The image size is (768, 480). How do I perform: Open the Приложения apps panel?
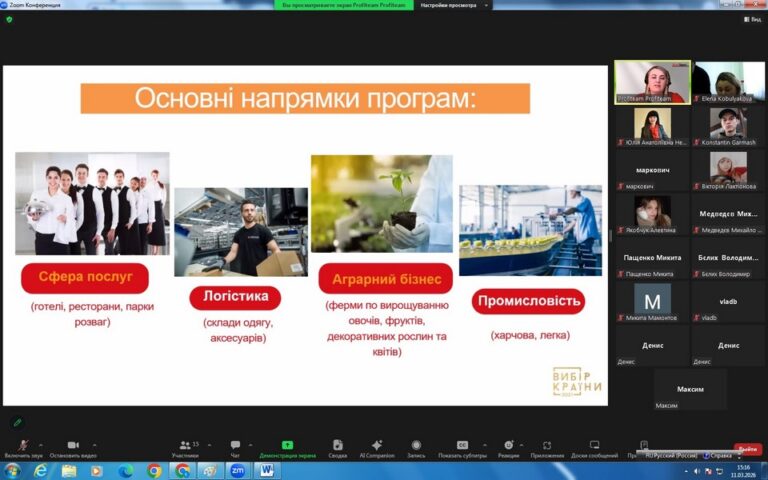[x=547, y=446]
